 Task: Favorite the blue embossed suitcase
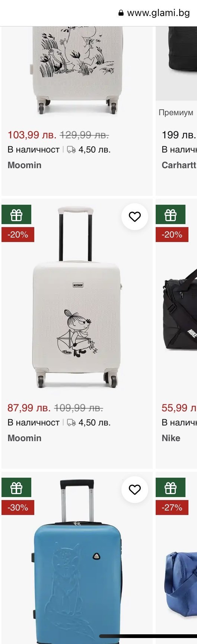coord(134,489)
